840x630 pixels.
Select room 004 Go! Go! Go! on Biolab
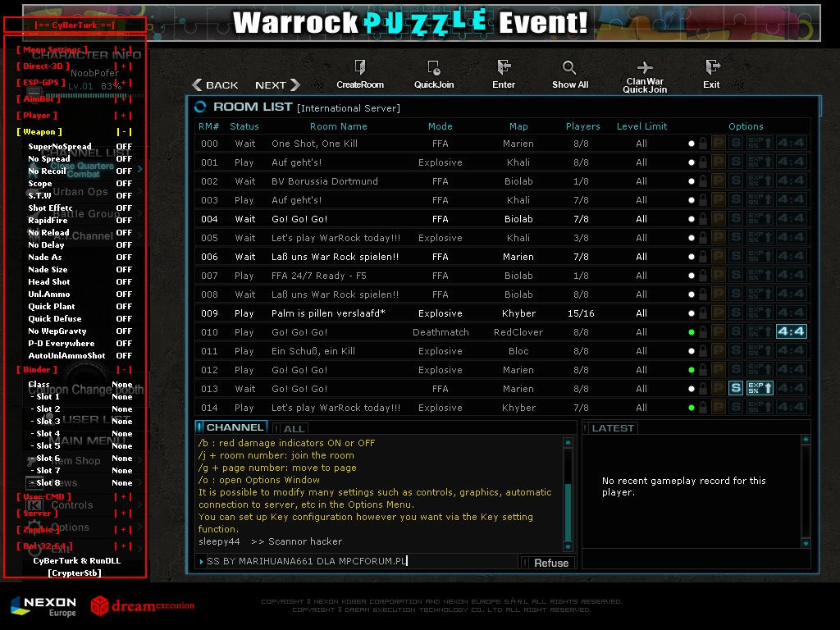[503, 218]
